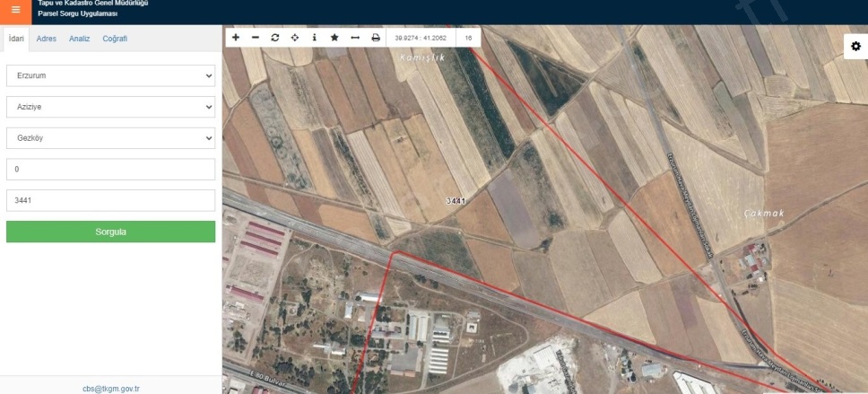This screenshot has height=394, width=868.
Task: Click the refresh map icon
Action: [275, 38]
